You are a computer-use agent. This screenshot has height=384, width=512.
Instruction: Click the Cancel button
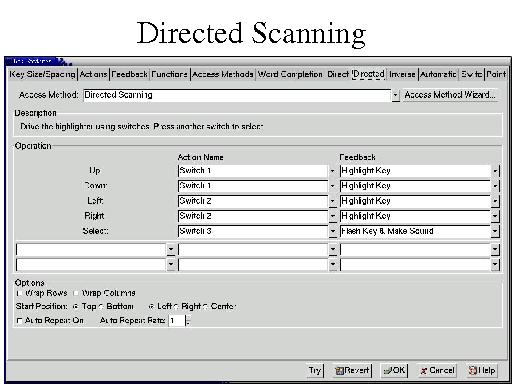437,371
